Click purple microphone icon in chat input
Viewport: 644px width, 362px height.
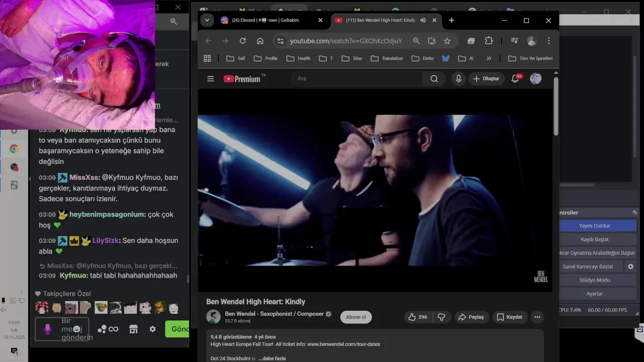pos(48,329)
